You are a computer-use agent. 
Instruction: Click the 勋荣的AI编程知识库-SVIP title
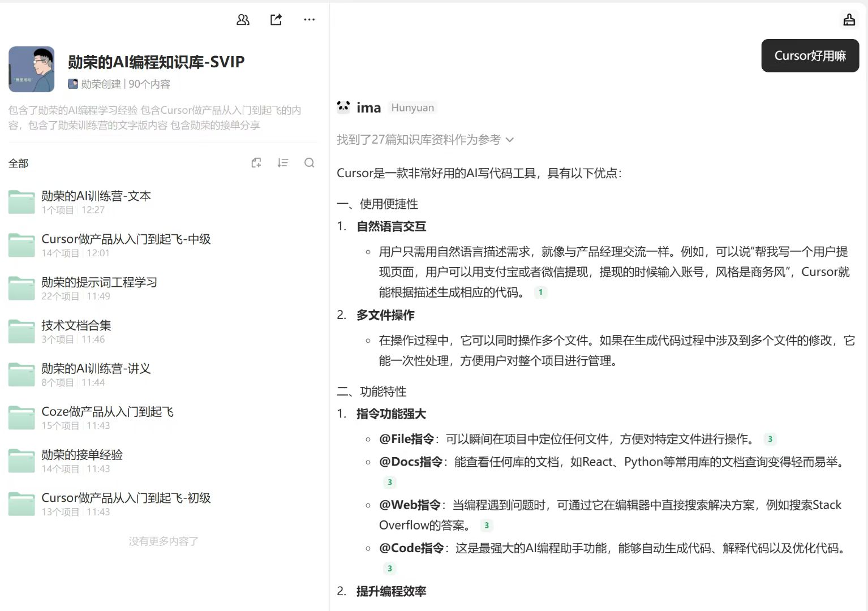pos(156,62)
